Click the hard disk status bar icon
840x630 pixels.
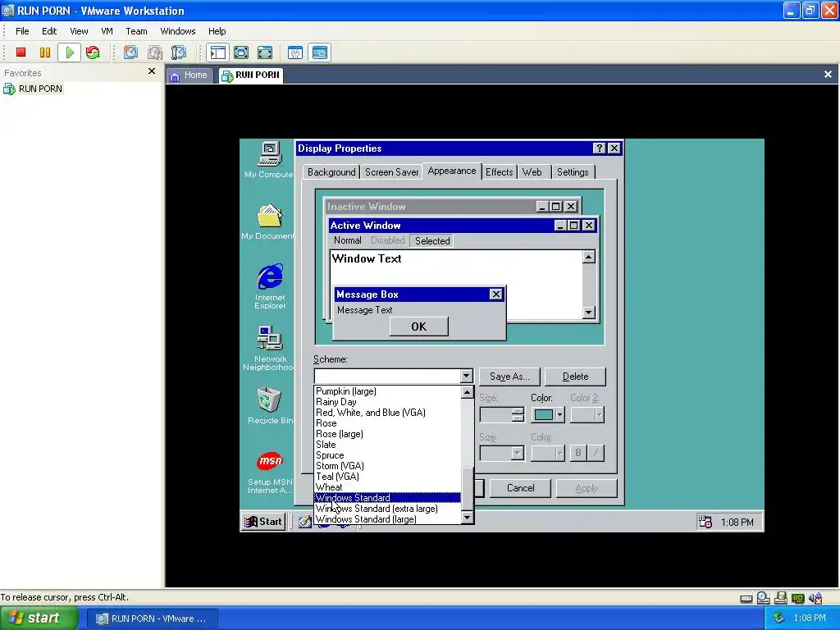pos(746,598)
